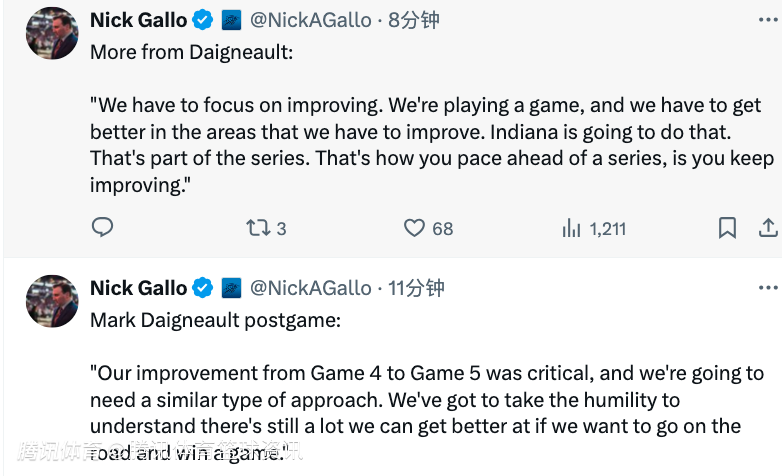The width and height of the screenshot is (782, 476).
Task: Click reply icon on first tweet
Action: coord(103,228)
